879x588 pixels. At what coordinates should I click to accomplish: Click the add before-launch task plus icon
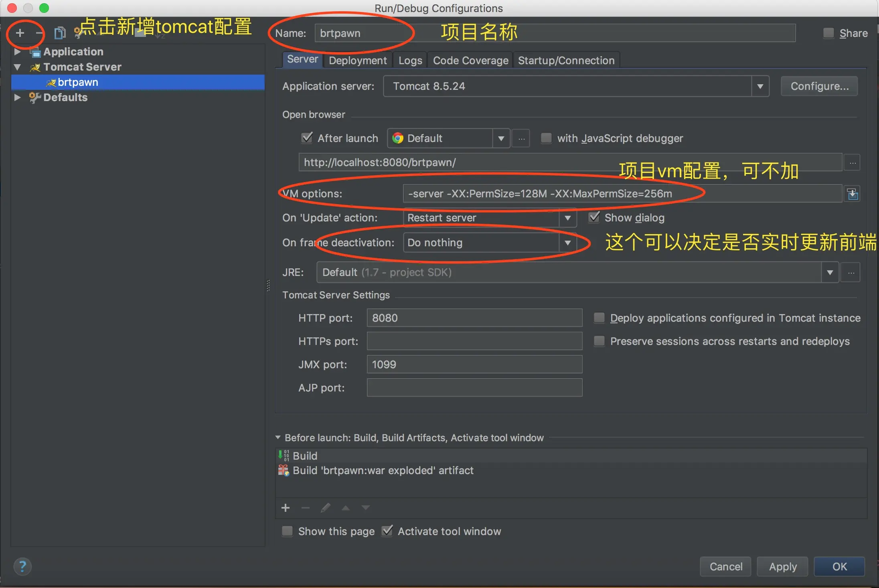[286, 508]
